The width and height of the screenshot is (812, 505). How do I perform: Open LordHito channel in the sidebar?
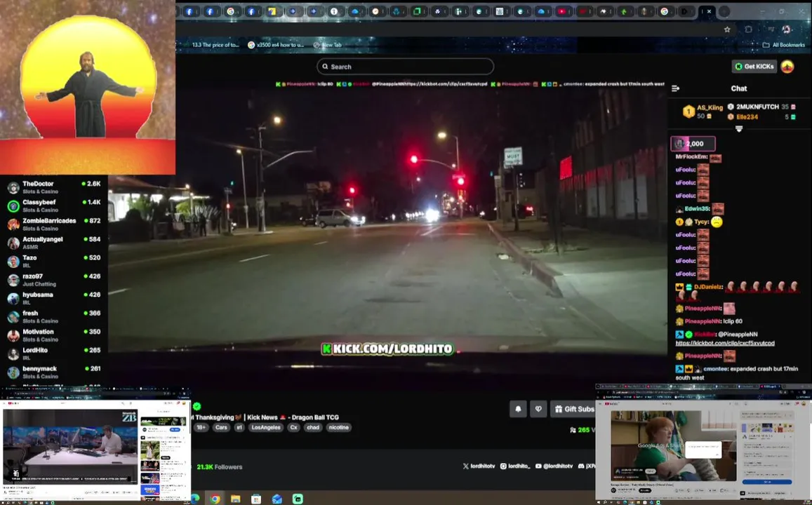click(54, 353)
